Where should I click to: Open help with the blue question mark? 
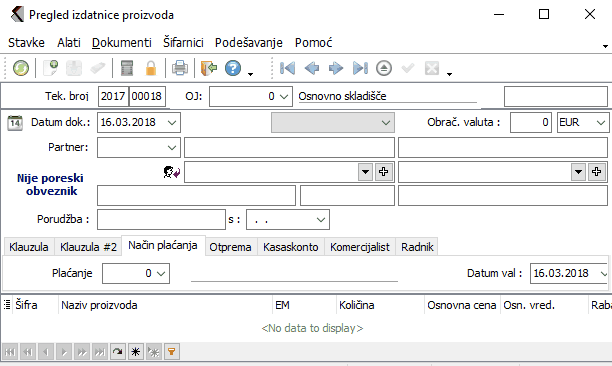233,68
